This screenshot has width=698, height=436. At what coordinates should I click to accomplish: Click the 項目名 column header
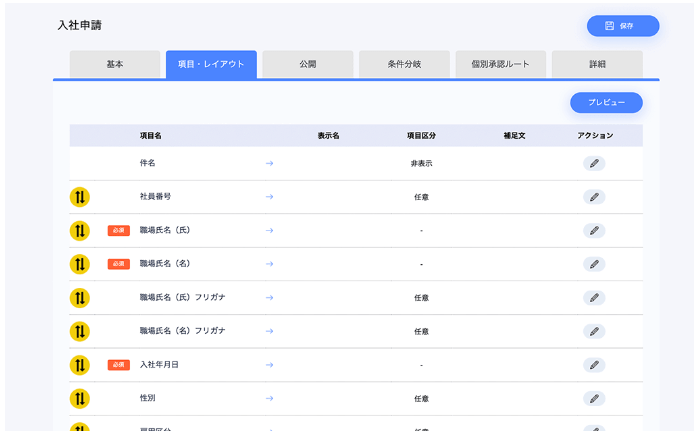tap(150, 136)
